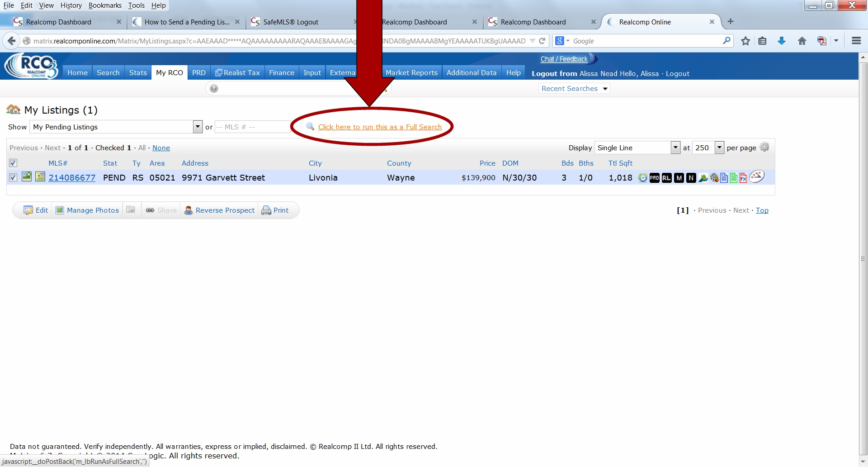Click the black M icon in listing row

pyautogui.click(x=679, y=178)
